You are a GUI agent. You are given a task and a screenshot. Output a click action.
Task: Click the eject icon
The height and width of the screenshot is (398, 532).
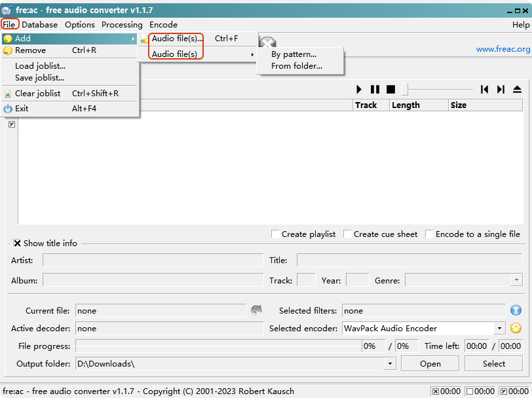pos(517,89)
